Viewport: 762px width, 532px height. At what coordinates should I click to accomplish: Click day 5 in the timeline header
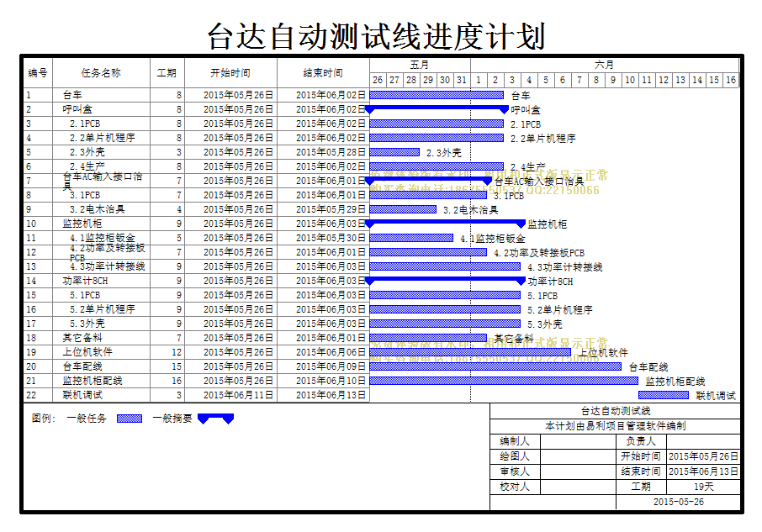pos(546,80)
